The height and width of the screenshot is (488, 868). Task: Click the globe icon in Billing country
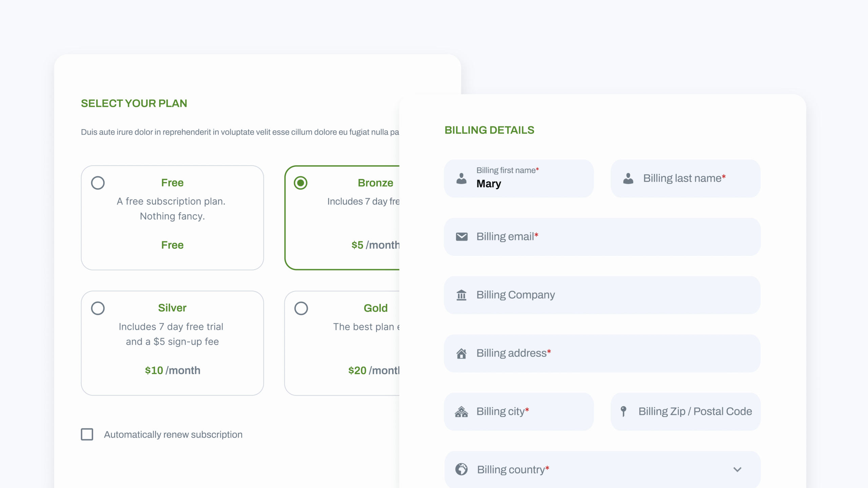pyautogui.click(x=461, y=469)
